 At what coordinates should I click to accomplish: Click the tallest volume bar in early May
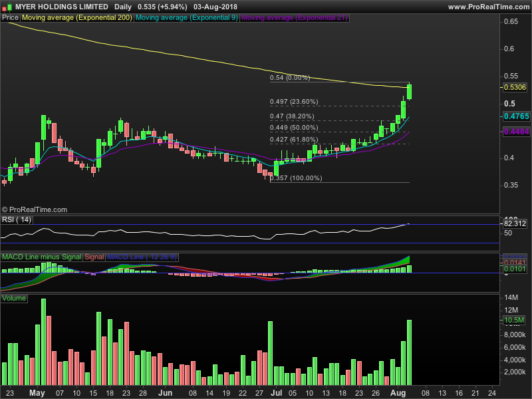click(43, 342)
